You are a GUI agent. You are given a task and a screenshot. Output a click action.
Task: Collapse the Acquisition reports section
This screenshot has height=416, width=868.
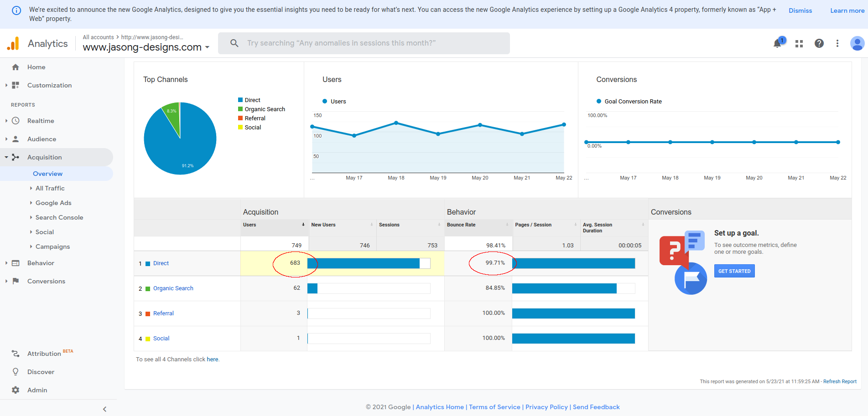pos(6,157)
